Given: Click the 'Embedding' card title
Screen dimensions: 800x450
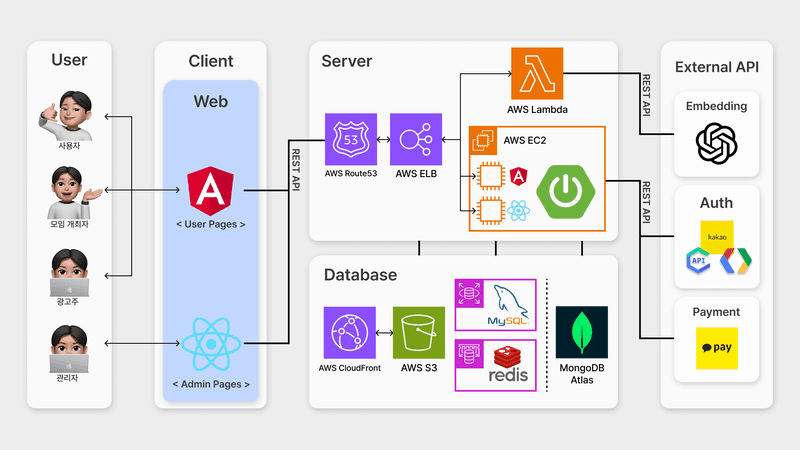Looking at the screenshot, I should (716, 106).
